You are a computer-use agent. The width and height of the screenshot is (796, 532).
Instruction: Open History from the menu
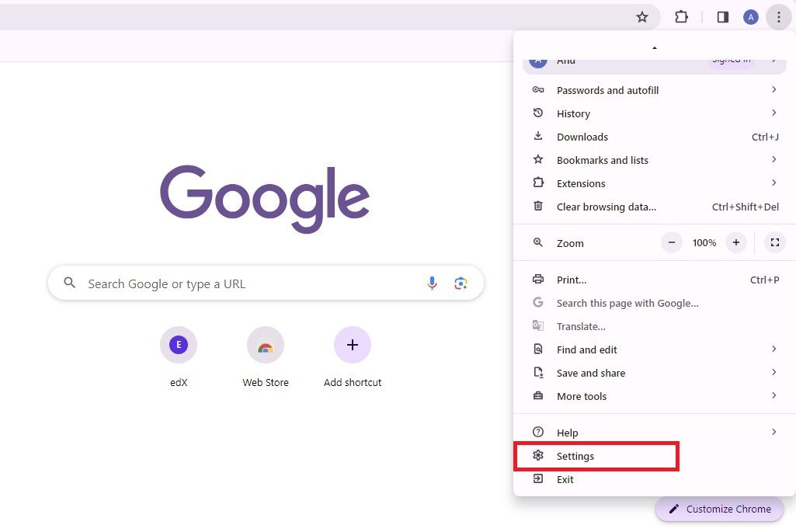[x=573, y=113]
